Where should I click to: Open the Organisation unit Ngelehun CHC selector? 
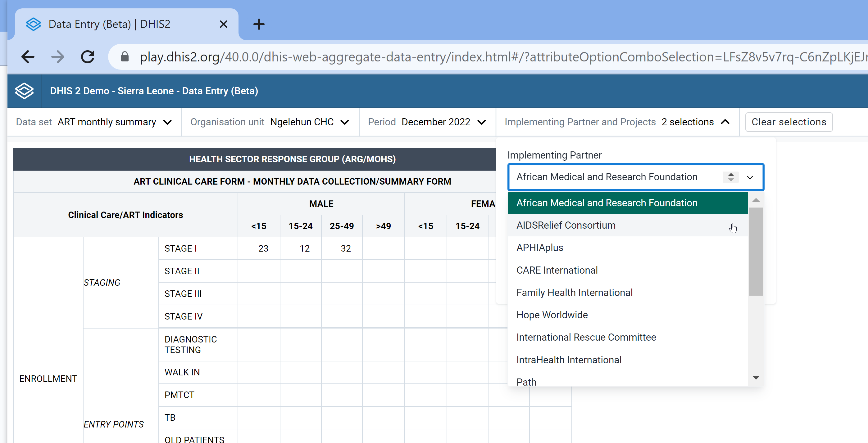(x=270, y=122)
